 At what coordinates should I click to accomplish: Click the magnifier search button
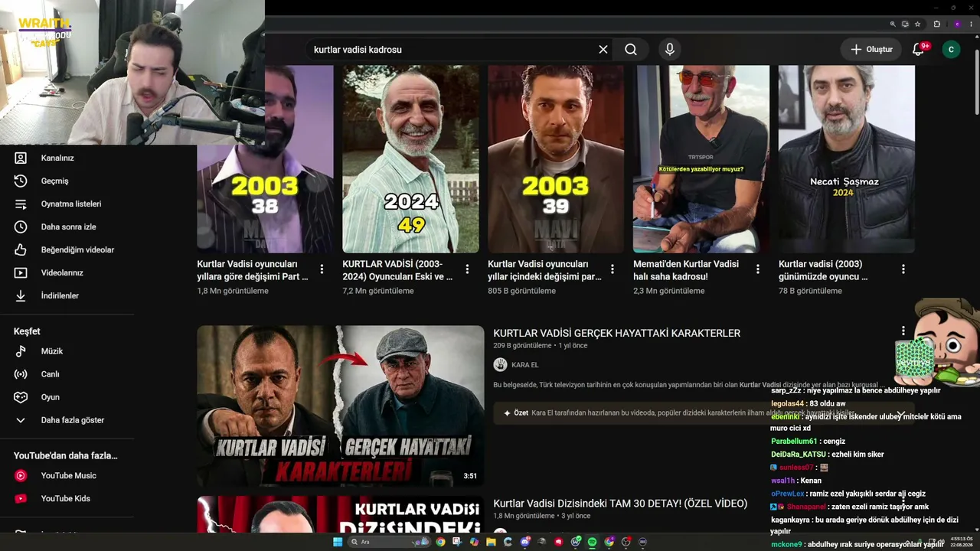(x=631, y=50)
